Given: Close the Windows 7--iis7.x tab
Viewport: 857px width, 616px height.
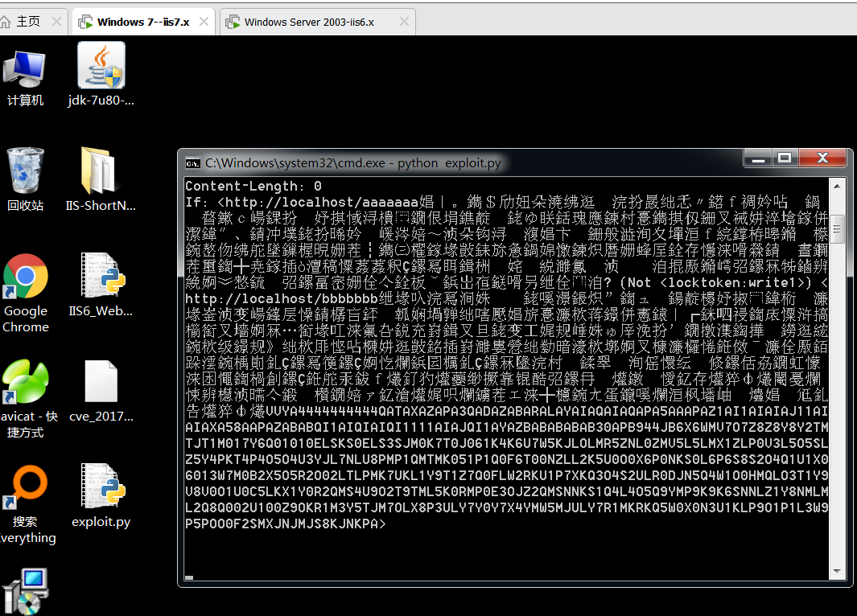Looking at the screenshot, I should click(204, 21).
